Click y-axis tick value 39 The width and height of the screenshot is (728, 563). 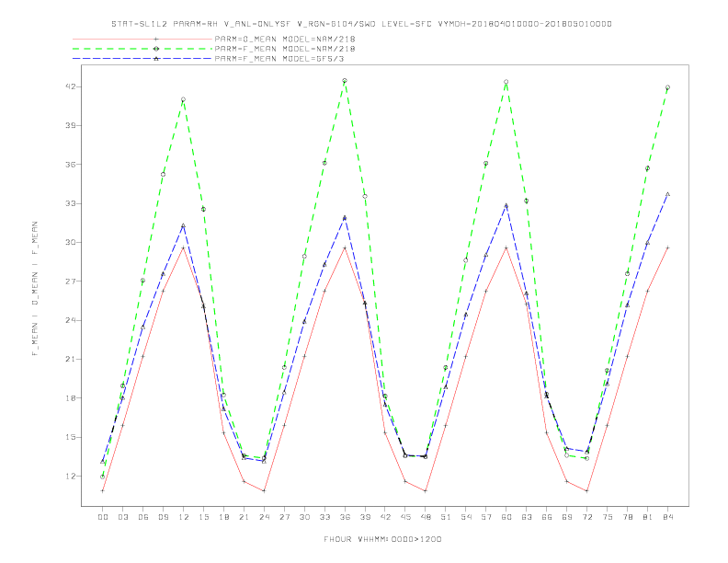[x=71, y=125]
